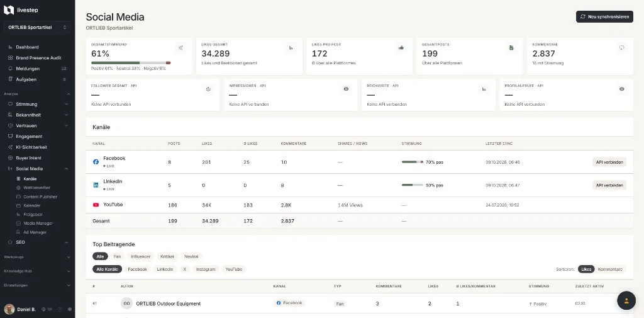Image resolution: width=644 pixels, height=318 pixels.
Task: Click the YouTube logo in Kanäle table
Action: click(96, 205)
